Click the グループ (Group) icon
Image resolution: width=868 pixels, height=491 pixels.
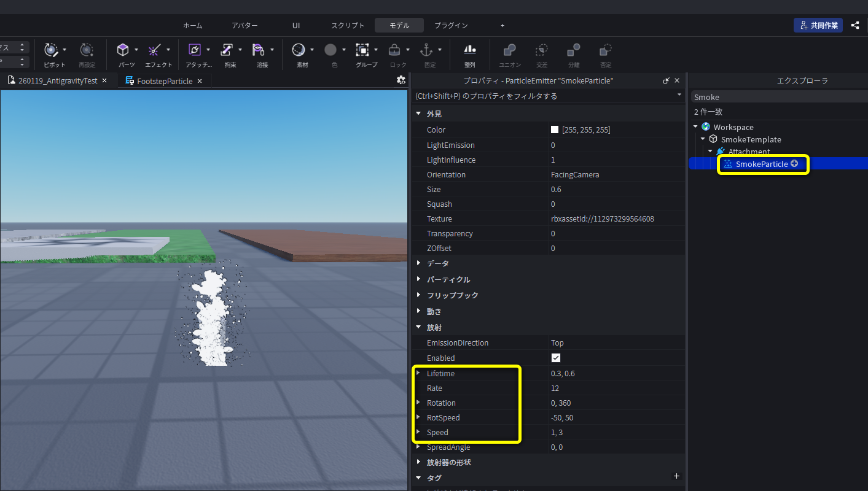coord(362,50)
